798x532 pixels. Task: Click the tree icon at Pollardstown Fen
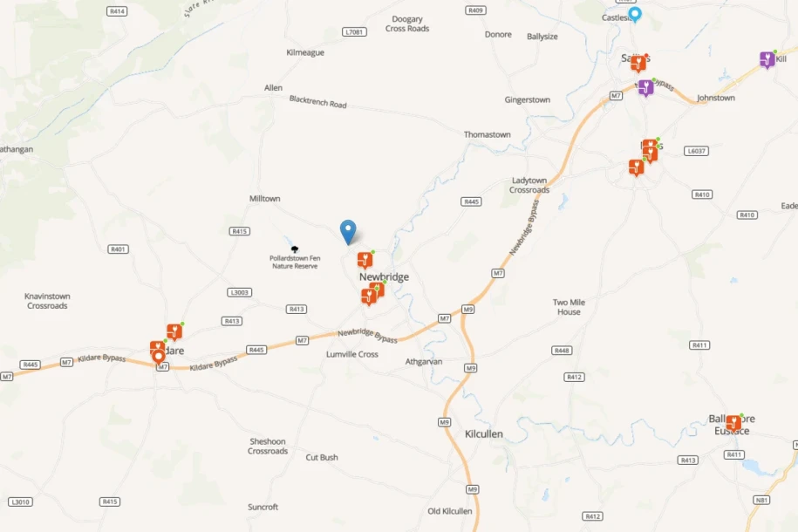(x=295, y=249)
